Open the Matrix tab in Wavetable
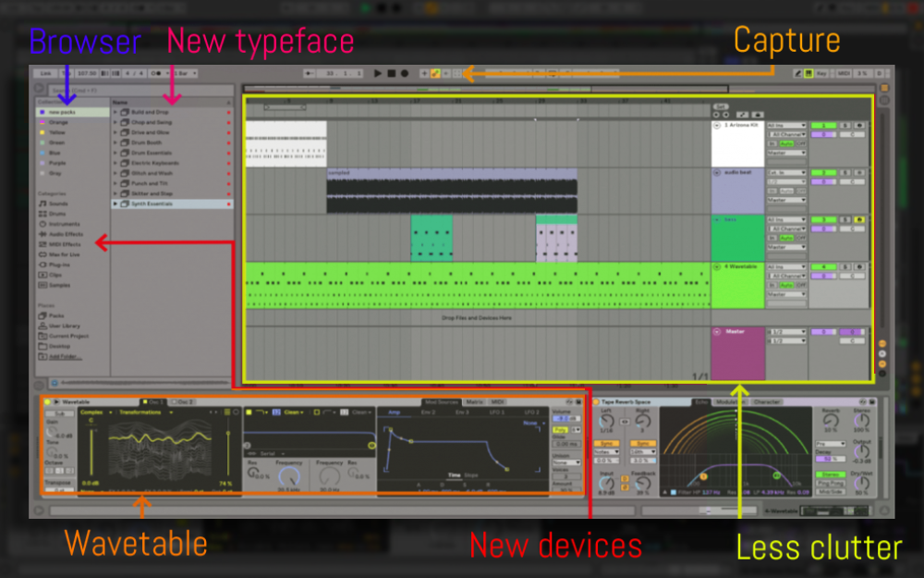 pos(474,401)
